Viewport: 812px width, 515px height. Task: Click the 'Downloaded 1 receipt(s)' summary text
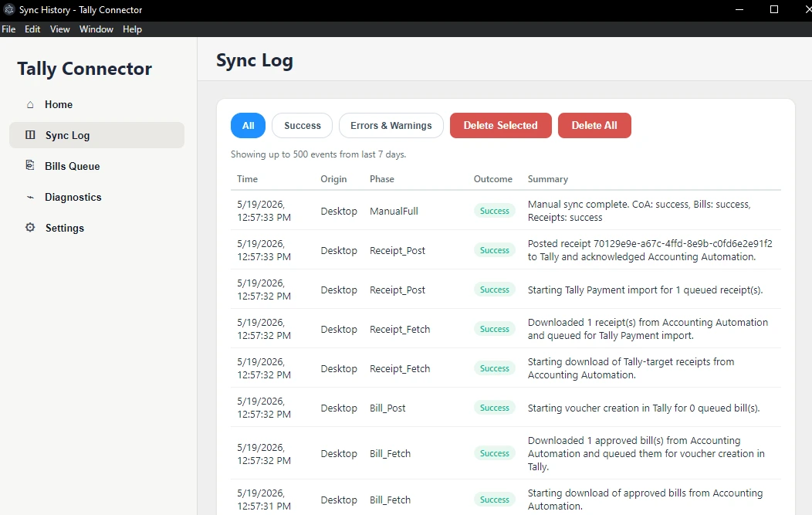[x=648, y=329]
